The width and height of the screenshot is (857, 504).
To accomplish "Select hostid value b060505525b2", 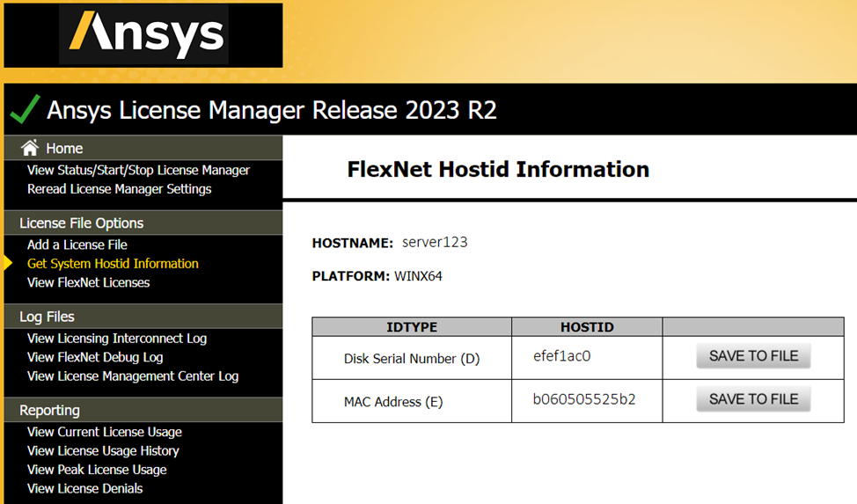I will [584, 399].
